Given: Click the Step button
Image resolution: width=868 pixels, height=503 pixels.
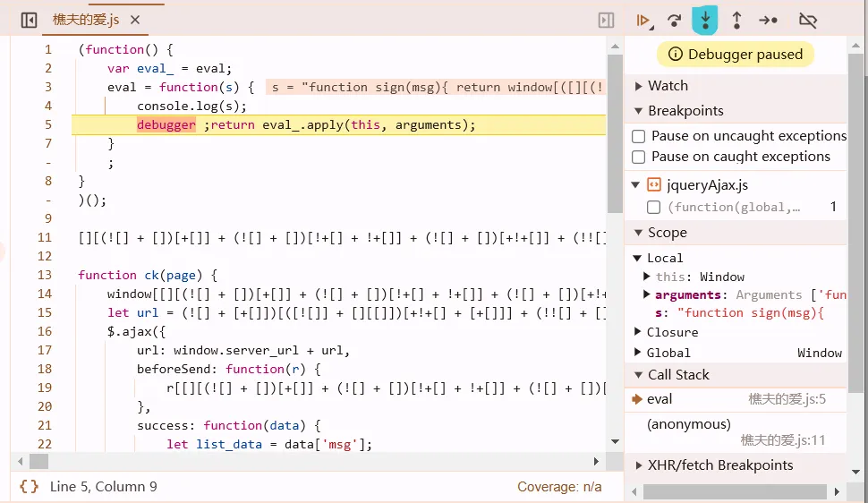Looking at the screenshot, I should tap(769, 21).
